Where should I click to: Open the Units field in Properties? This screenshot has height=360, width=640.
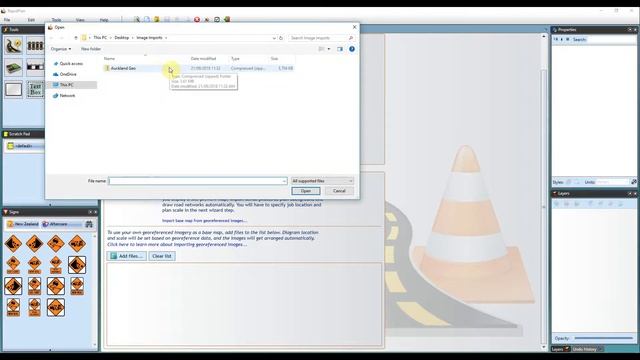click(612, 182)
